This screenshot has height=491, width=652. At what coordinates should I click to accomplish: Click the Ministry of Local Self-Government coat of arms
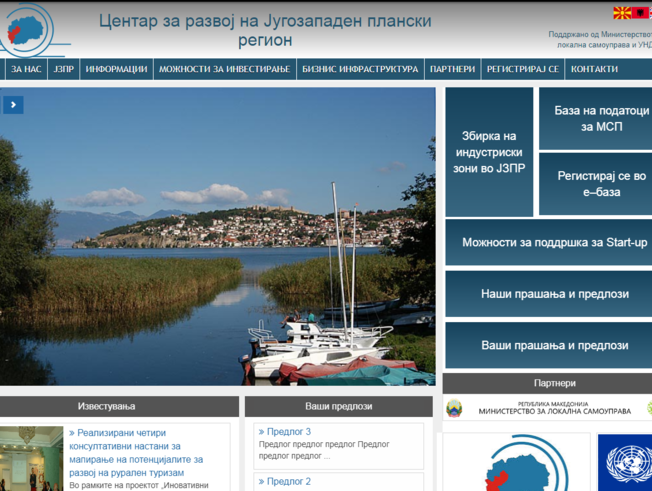point(454,408)
